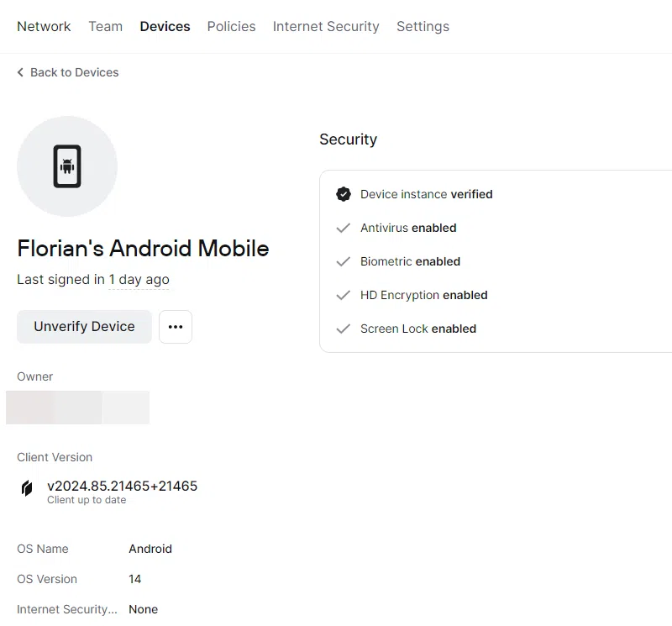The height and width of the screenshot is (626, 672).
Task: Open the Policies tab
Action: click(x=231, y=26)
